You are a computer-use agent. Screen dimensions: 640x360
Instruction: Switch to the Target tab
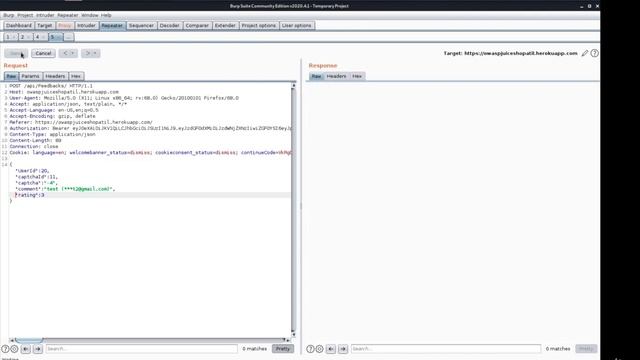(44, 25)
